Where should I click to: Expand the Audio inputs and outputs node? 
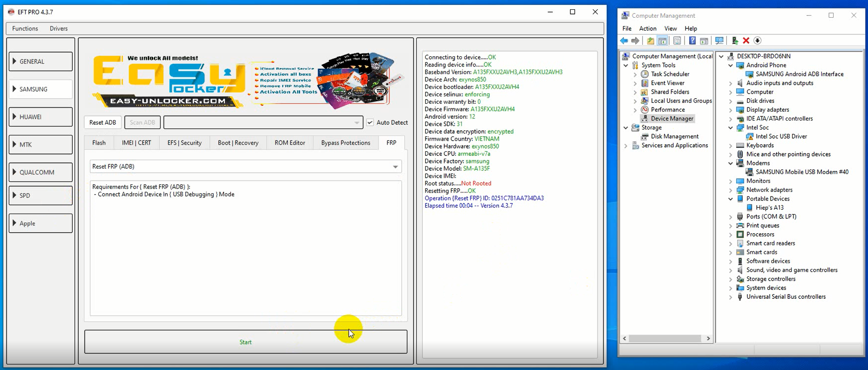pos(731,83)
